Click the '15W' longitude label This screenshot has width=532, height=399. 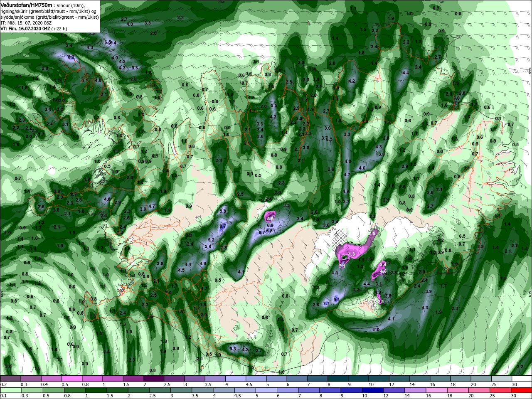[x=440, y=2]
